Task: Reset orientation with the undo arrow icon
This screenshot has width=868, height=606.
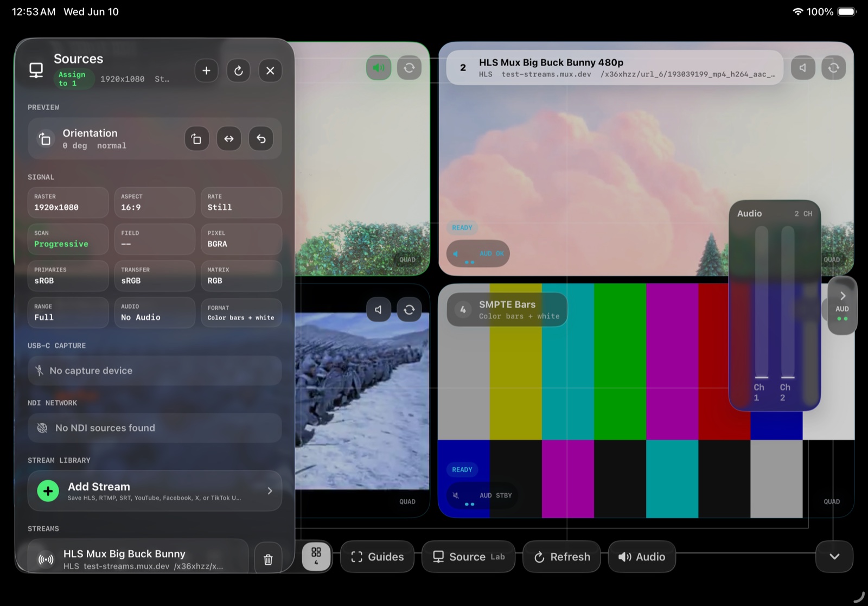Action: [261, 139]
